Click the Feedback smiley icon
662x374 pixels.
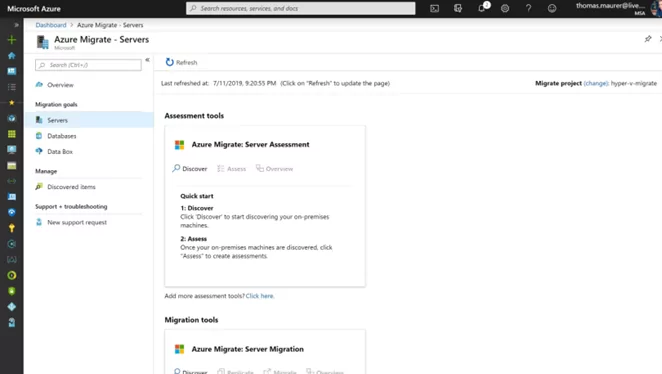pos(552,8)
